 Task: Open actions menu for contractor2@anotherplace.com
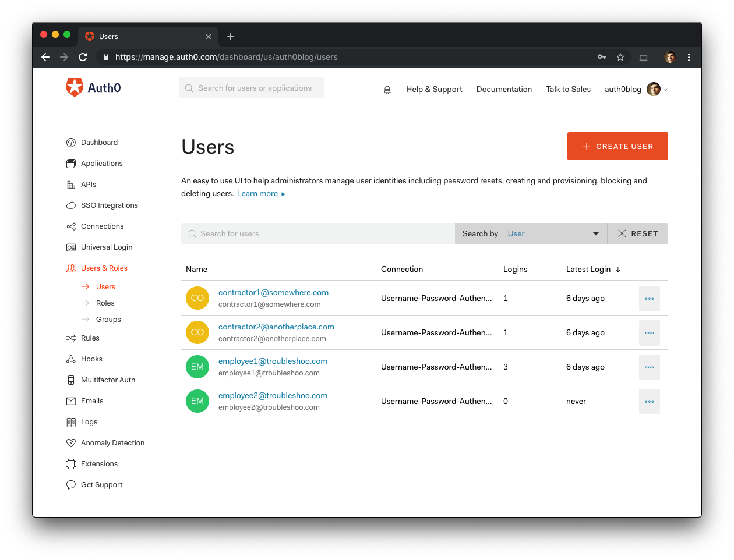click(650, 333)
